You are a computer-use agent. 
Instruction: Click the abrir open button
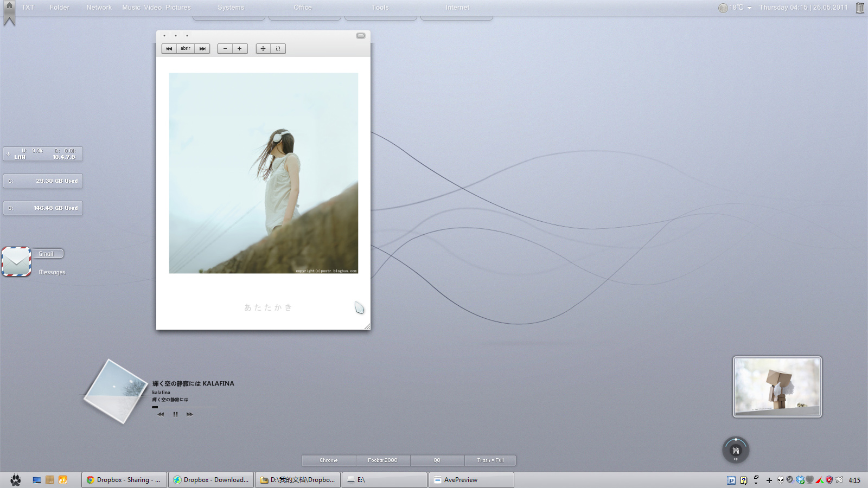pyautogui.click(x=186, y=49)
